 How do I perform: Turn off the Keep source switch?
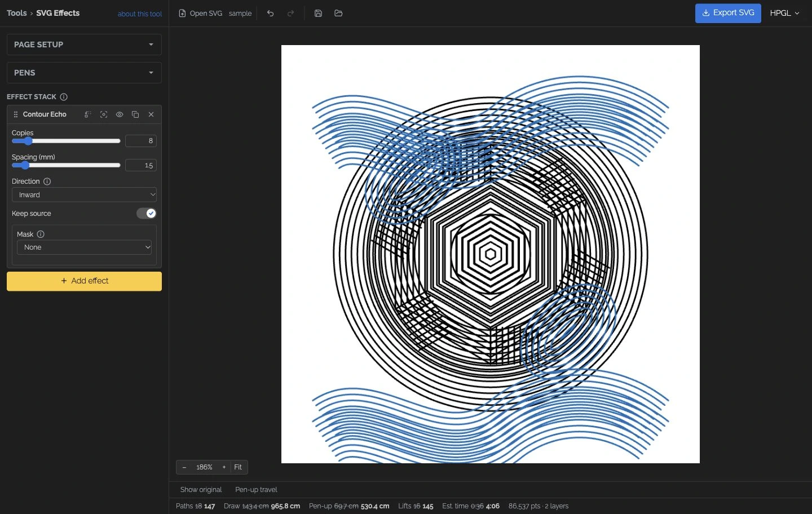147,214
